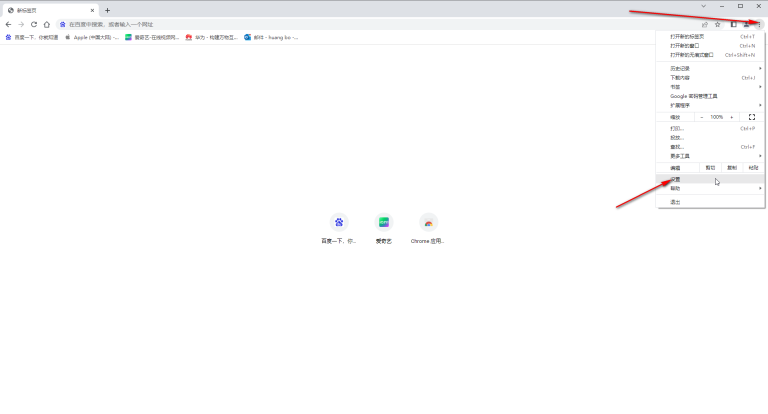Increase zoom with the plus button
768x414 pixels.
pos(732,117)
